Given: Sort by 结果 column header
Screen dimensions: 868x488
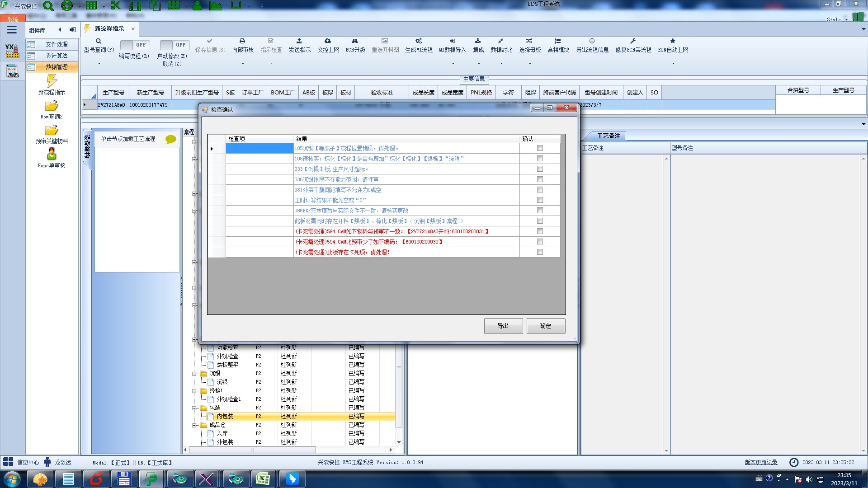Looking at the screenshot, I should (406, 139).
